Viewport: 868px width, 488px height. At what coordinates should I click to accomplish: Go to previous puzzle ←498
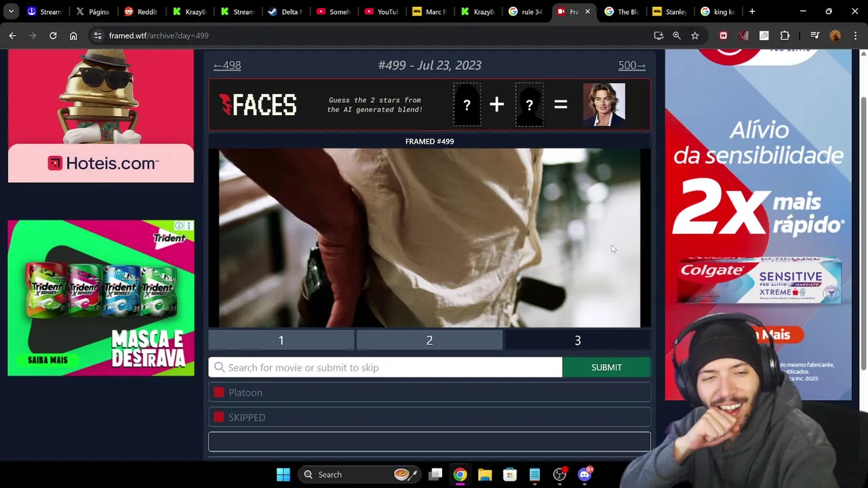[x=227, y=65]
